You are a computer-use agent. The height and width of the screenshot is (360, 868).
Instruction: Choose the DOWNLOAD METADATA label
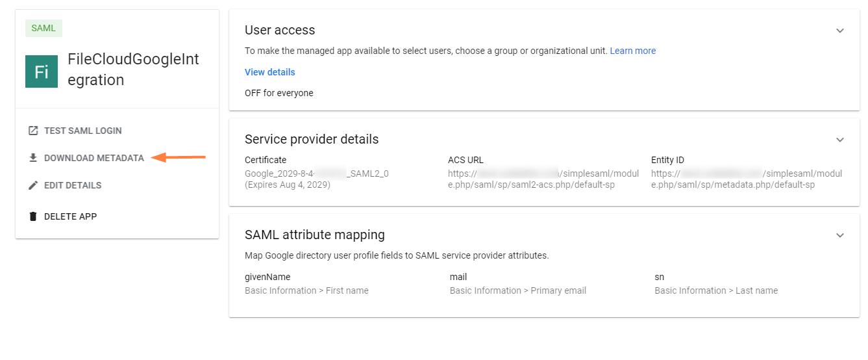(x=94, y=158)
